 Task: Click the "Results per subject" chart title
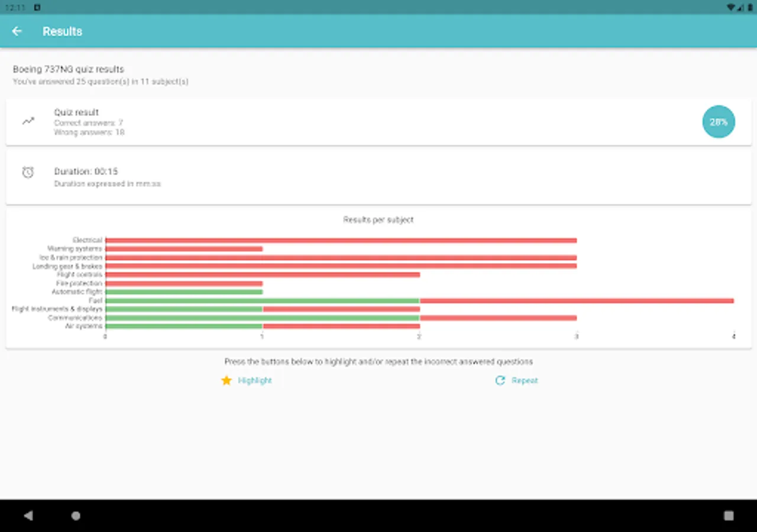click(x=378, y=219)
